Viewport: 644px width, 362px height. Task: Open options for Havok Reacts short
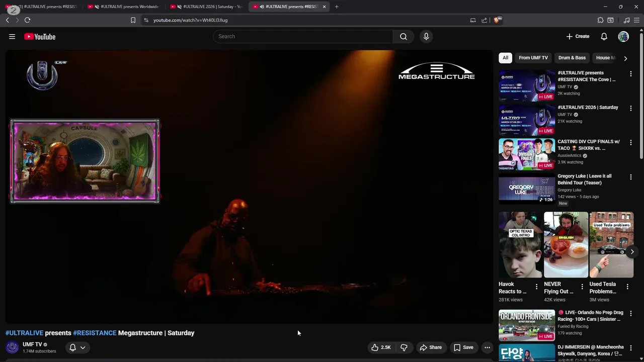pos(536,287)
